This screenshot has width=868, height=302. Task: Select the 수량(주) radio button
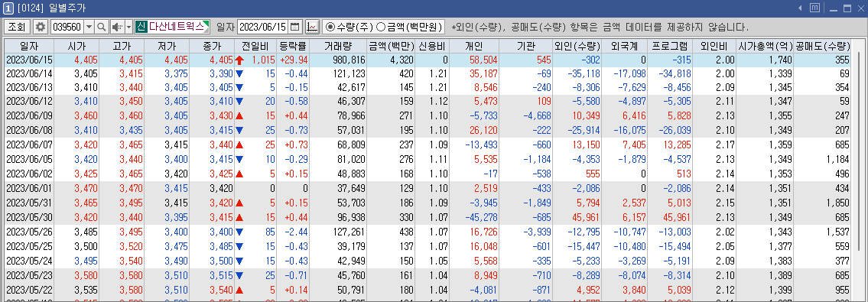[x=330, y=27]
